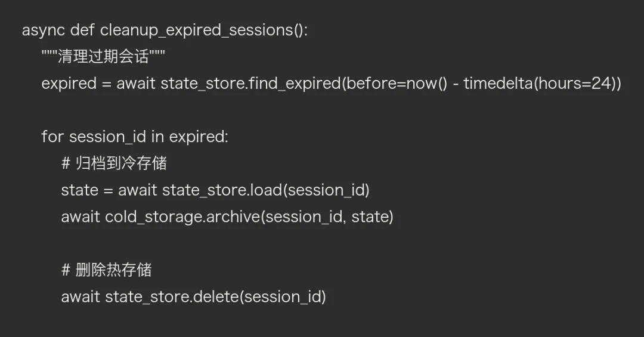This screenshot has height=337, width=644.
Task: Click the "cold_storage" object name
Action: click(153, 217)
